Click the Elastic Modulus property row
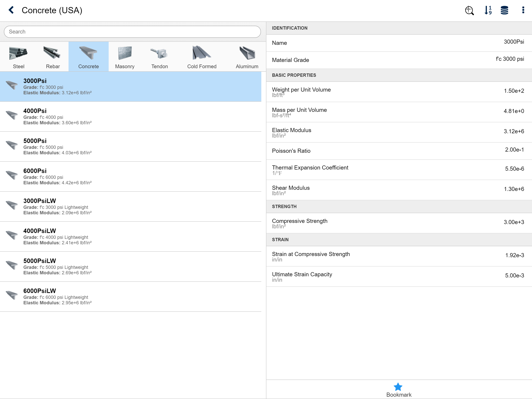 399,132
